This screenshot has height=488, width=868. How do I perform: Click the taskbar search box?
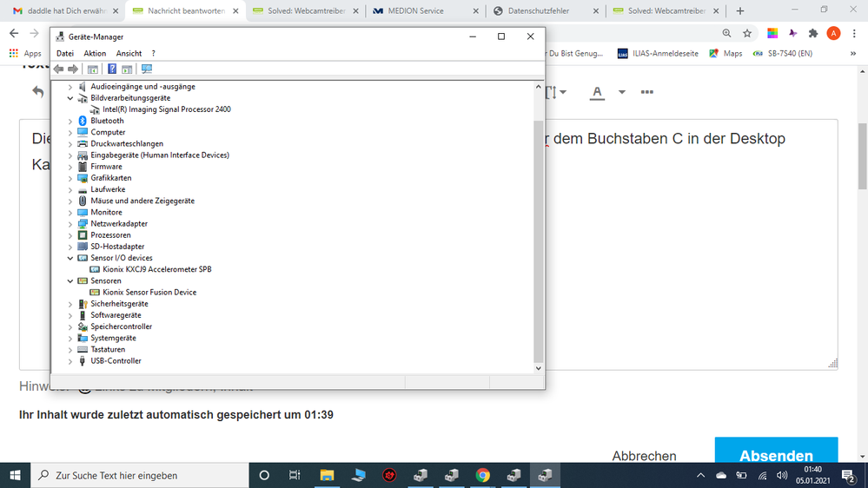[x=140, y=475]
